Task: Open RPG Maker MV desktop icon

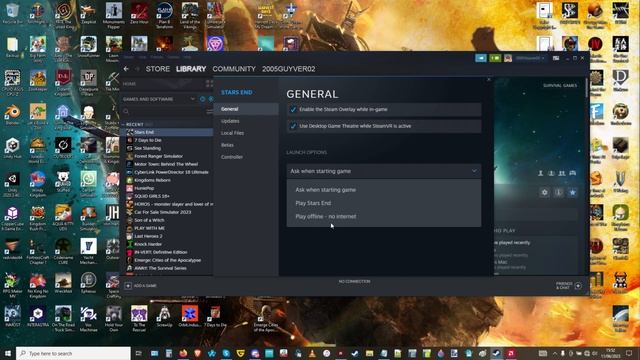Action: [12, 284]
